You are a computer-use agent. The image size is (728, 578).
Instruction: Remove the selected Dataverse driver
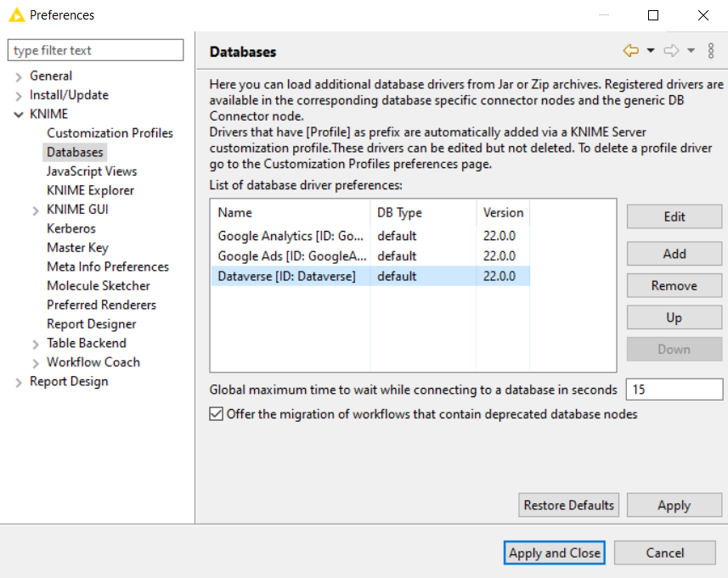tap(674, 285)
